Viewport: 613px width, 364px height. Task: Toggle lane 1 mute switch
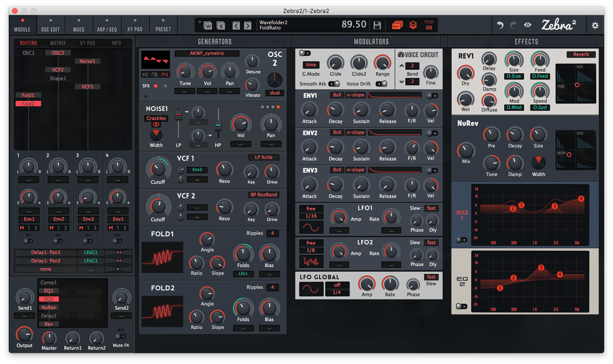coord(28,241)
